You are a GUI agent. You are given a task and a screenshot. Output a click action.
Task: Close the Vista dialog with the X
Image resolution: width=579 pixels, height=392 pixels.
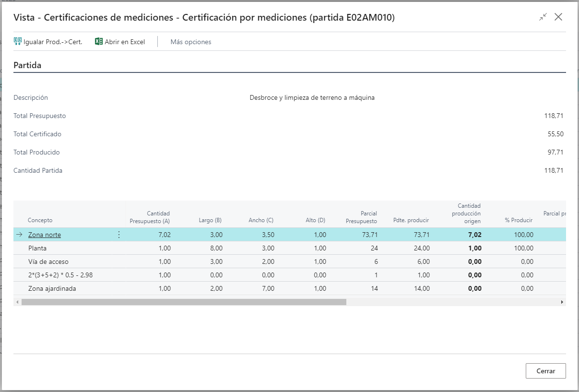click(x=558, y=17)
